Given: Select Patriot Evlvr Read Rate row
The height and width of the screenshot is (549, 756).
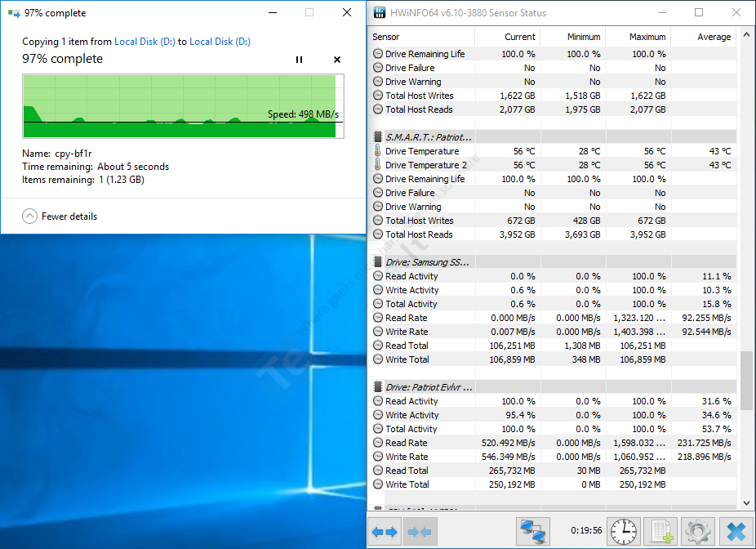Looking at the screenshot, I should (553, 442).
